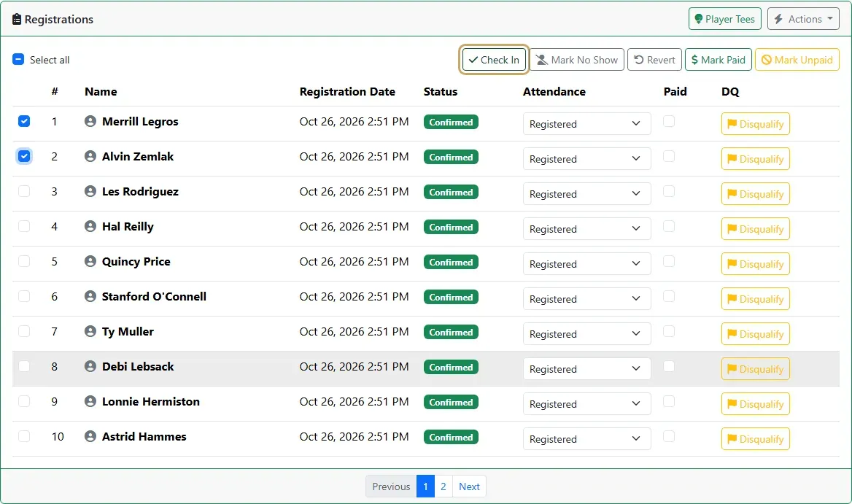This screenshot has height=504, width=852.
Task: Toggle Paid checkbox for Merrill Legros
Action: 669,121
